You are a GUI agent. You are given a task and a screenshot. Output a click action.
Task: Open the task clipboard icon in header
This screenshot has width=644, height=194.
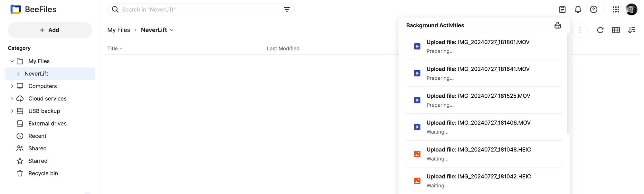tap(562, 10)
